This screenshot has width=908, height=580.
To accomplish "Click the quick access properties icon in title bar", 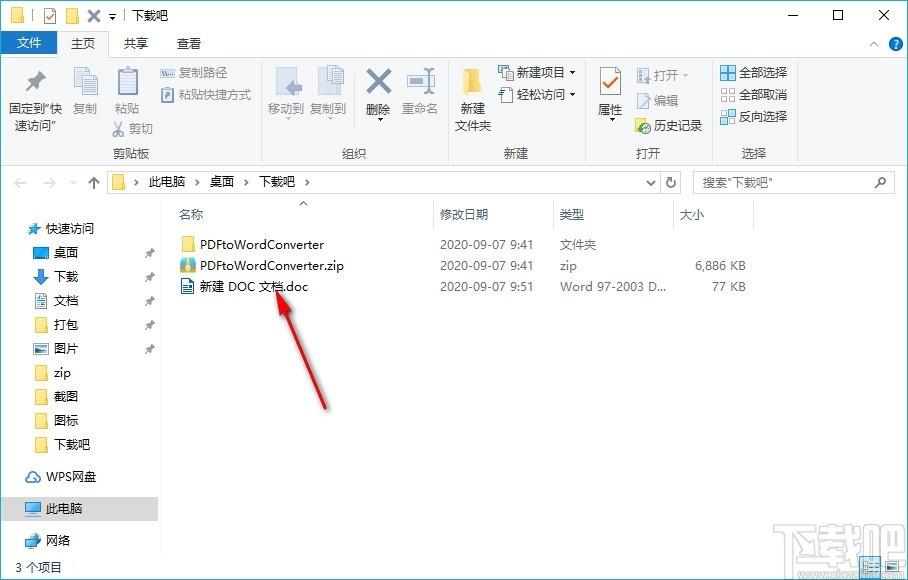I will (x=50, y=16).
